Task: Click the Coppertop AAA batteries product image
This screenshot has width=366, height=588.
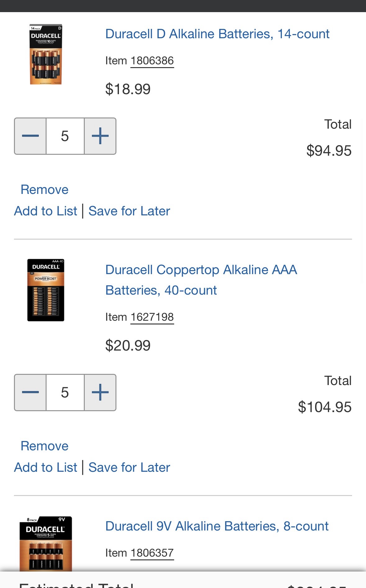Action: 46,290
